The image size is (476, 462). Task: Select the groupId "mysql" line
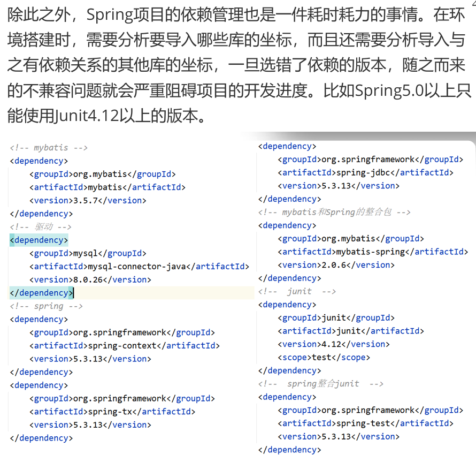pos(88,253)
